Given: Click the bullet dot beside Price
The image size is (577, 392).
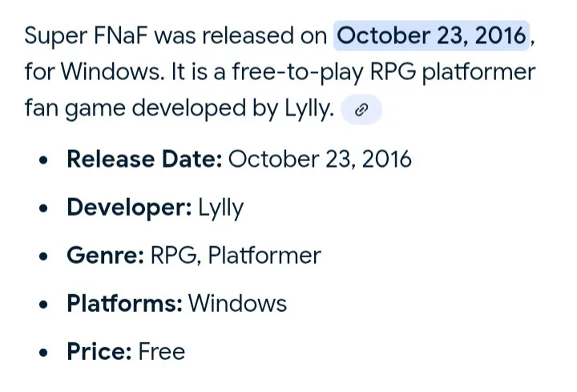Looking at the screenshot, I should [x=45, y=353].
